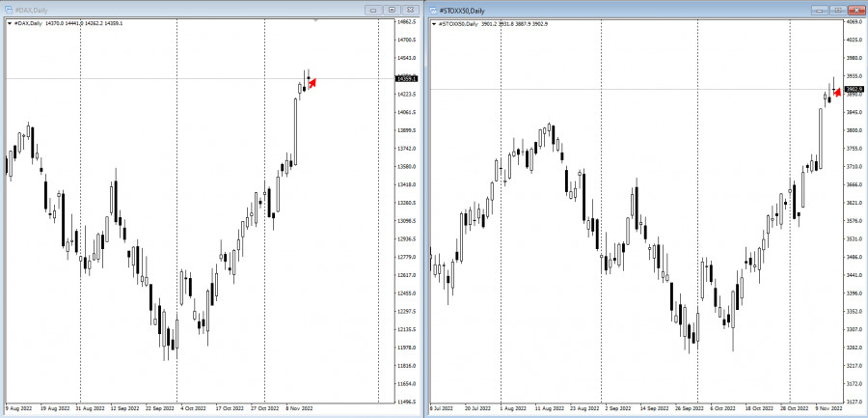The image size is (868, 418).
Task: Click the DAX current price label 14359.1
Action: 407,79
